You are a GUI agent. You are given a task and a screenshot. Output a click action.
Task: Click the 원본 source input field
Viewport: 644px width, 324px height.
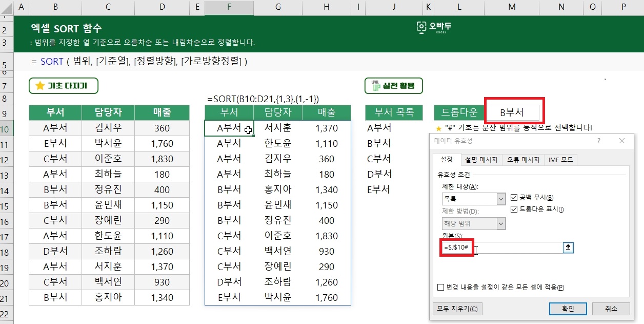(x=502, y=247)
